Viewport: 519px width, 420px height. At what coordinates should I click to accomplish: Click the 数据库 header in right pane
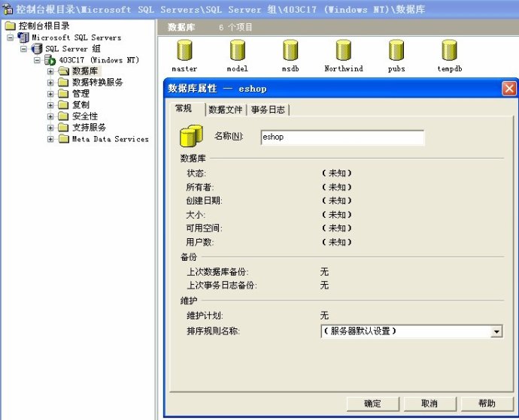[x=181, y=27]
